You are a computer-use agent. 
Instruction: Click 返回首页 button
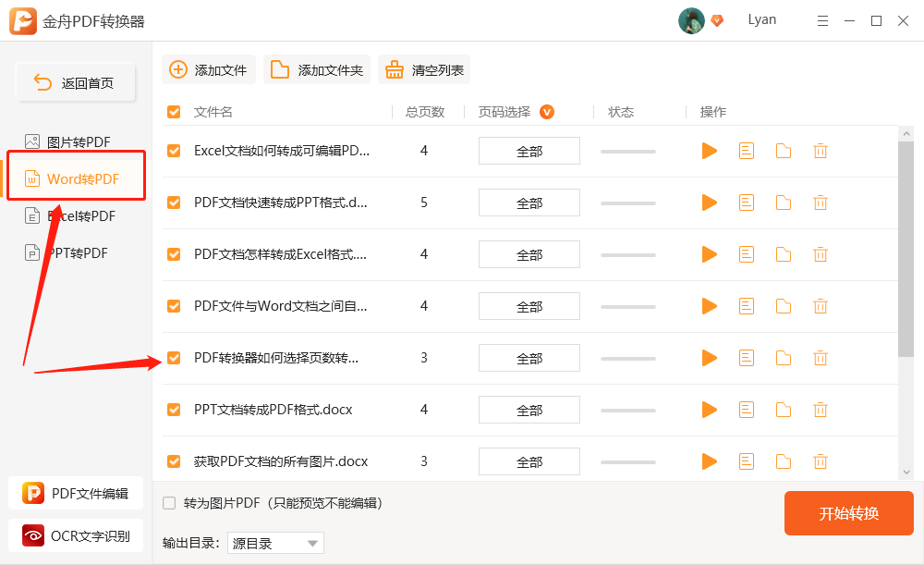point(76,82)
